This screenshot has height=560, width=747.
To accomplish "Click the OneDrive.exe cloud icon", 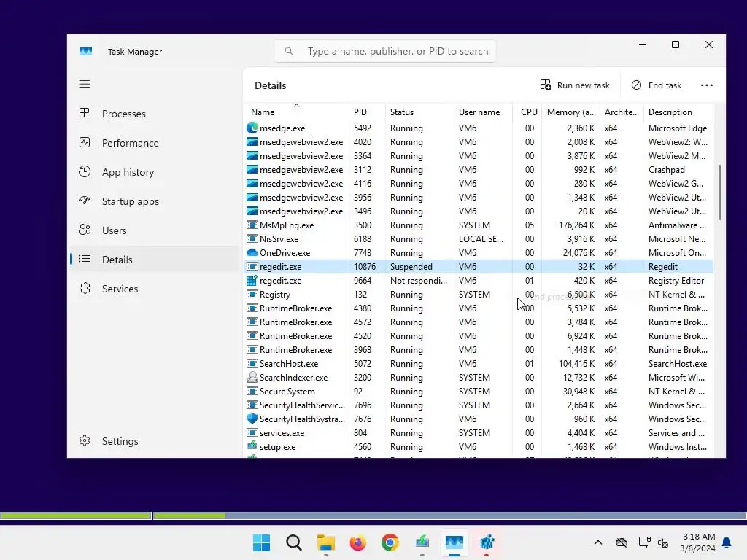I will (x=252, y=252).
